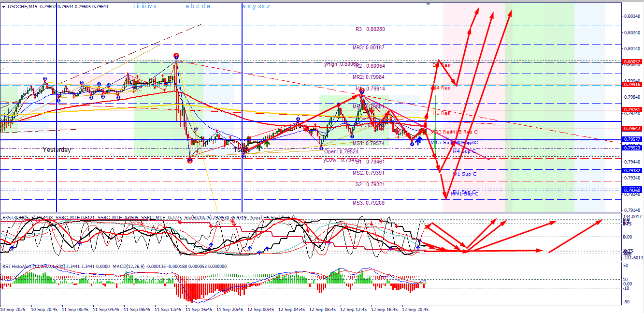Select the 'a b c d e' wave label
Viewport: 644px width, 314px height.
pos(198,6)
